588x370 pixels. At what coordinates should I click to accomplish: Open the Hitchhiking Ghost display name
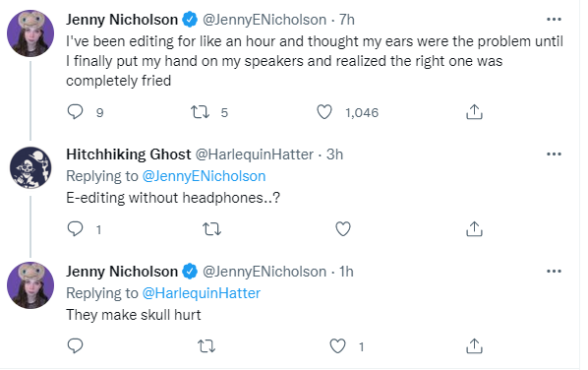click(129, 154)
